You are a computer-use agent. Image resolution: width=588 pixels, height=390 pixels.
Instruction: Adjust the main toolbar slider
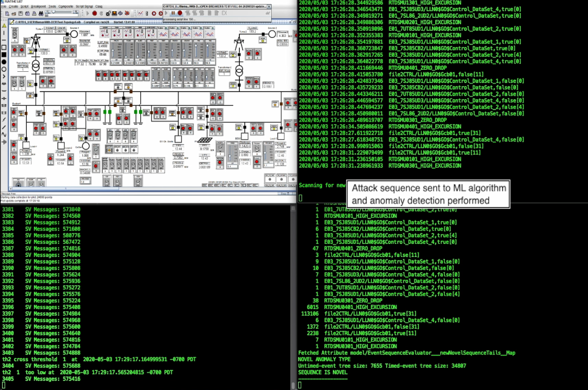pos(62,12)
